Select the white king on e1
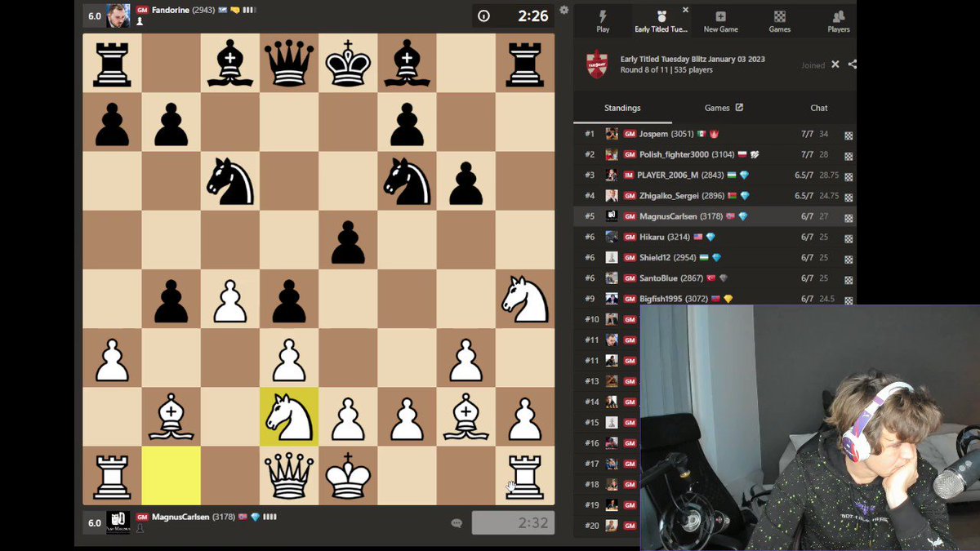The width and height of the screenshot is (980, 551). pos(348,475)
